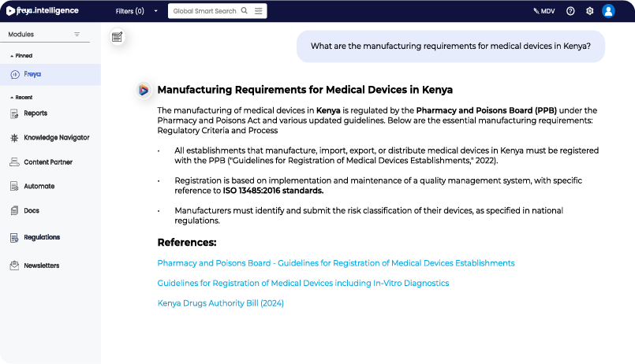Open Kenya Drugs Authority Bill (2024) link
This screenshot has height=364, width=635.
coord(220,303)
